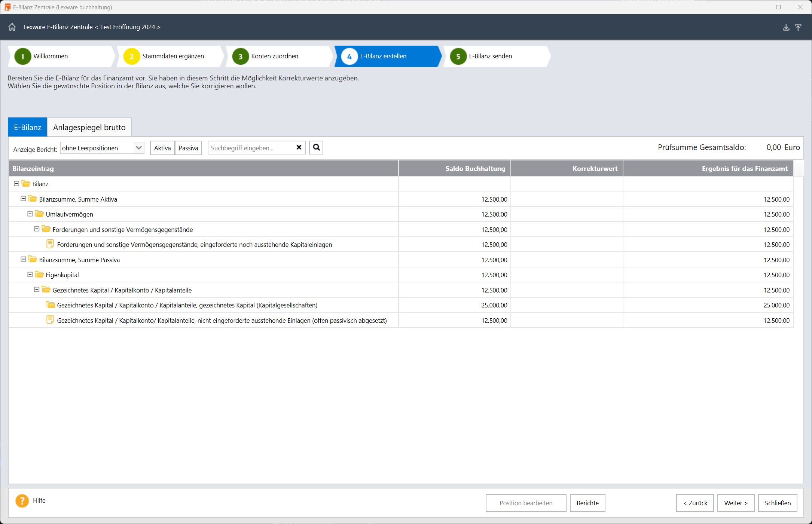The height and width of the screenshot is (524, 812).
Task: Click Prüfsumme Gesamtsaldo value 0,00 Euro
Action: [783, 147]
